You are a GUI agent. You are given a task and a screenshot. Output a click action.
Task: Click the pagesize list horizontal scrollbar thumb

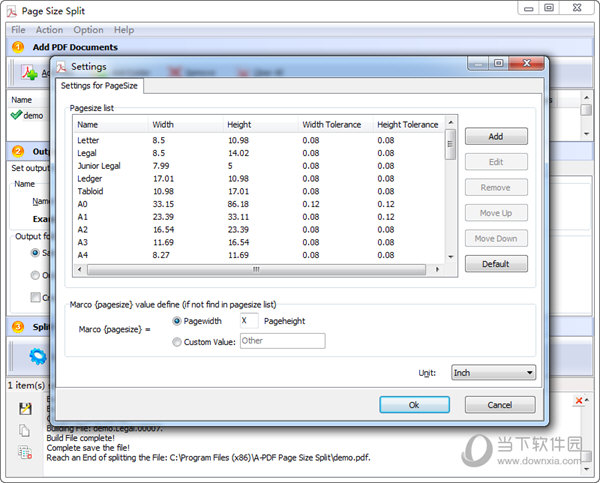[x=256, y=269]
